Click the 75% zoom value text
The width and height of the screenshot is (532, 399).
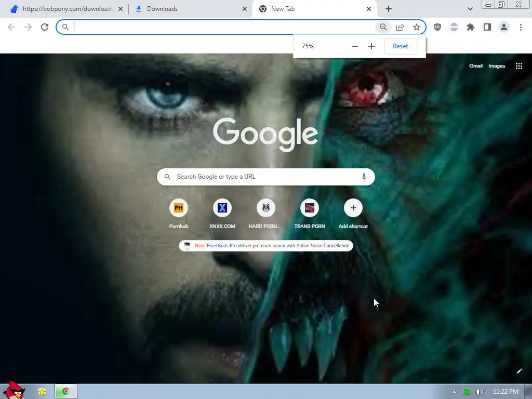coord(308,46)
